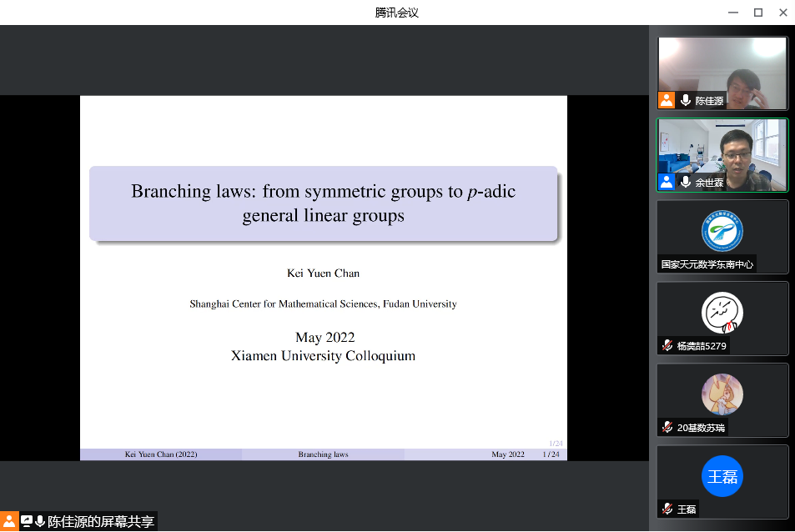The image size is (795, 532).
Task: Click 'Kei Yuen Chan (2022)' in slide footer
Action: click(x=161, y=454)
